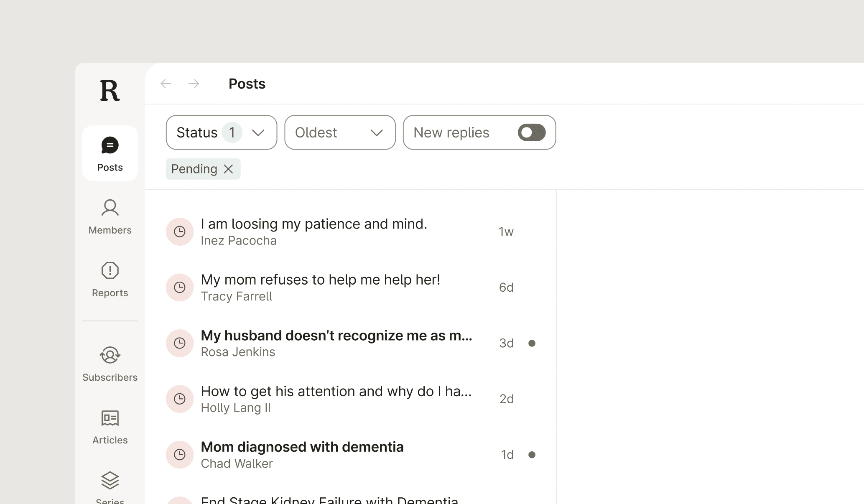
Task: Click pending clock icon beside Inez Pacocha post
Action: [180, 232]
